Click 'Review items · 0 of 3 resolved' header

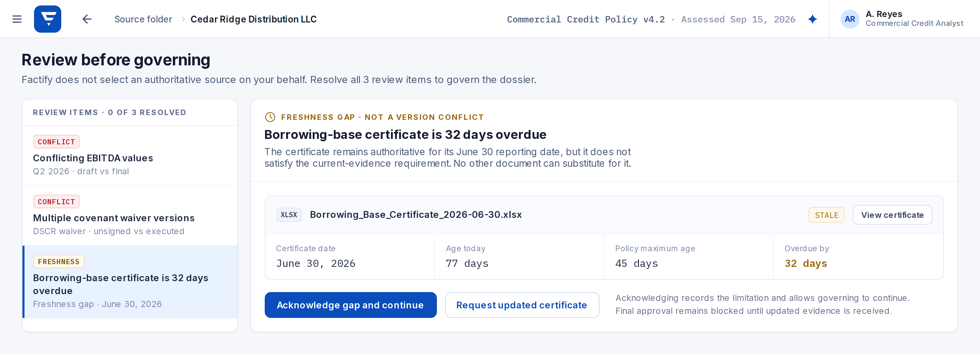click(x=110, y=112)
